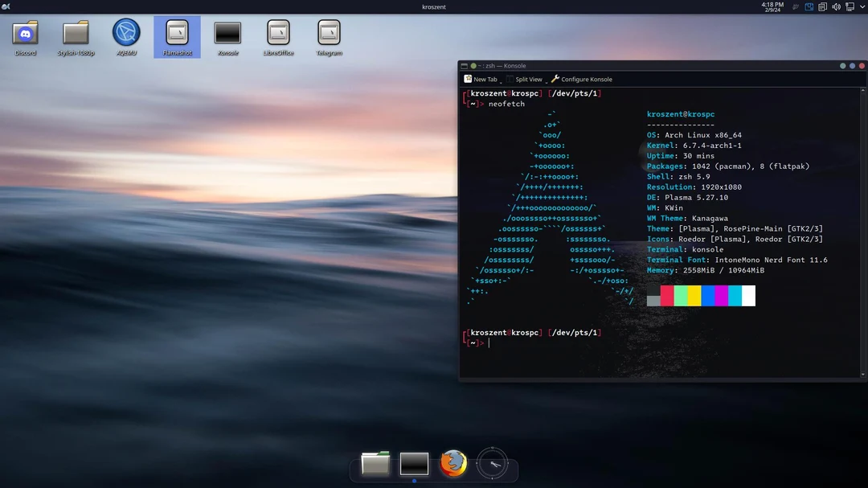The width and height of the screenshot is (868, 488).
Task: Click the 'Packages: 1042 (pacman)' line
Action: click(728, 166)
